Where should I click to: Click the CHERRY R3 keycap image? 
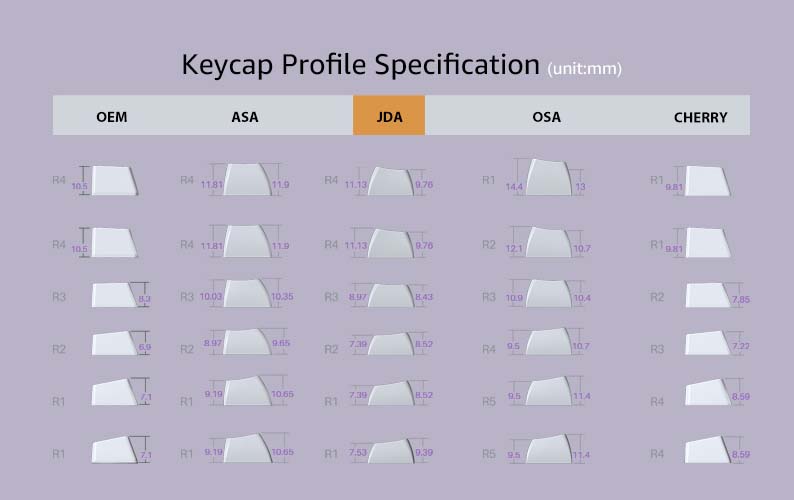[x=707, y=344]
